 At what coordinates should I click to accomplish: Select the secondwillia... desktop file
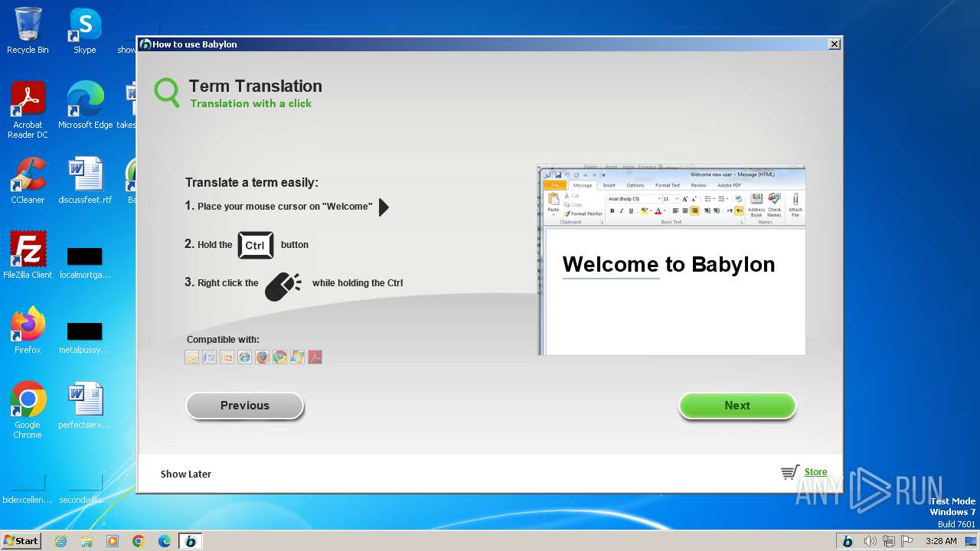[85, 489]
